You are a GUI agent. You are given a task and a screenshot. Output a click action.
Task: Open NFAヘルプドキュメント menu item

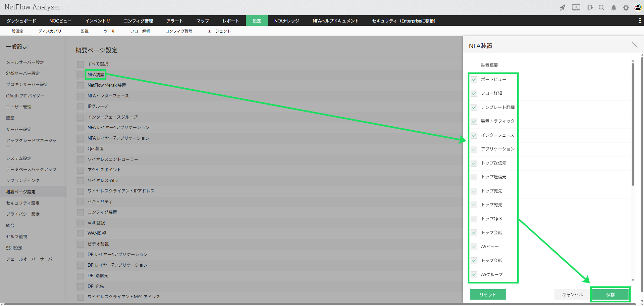(336, 21)
